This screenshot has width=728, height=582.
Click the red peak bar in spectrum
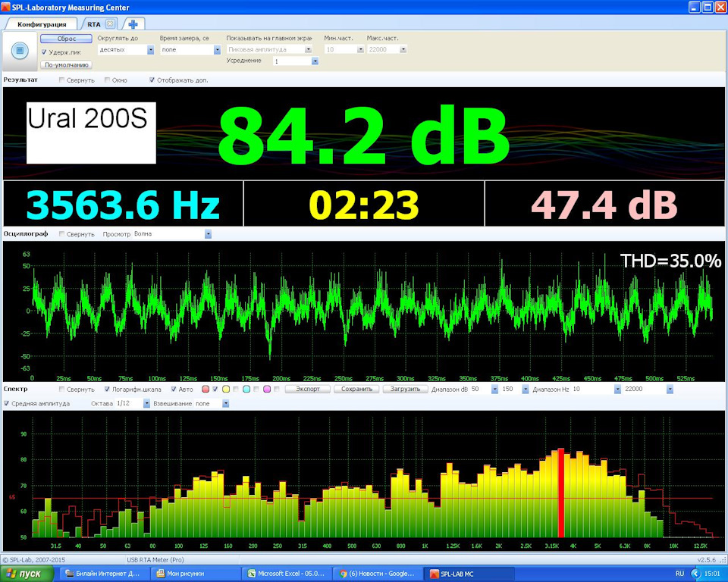click(561, 493)
